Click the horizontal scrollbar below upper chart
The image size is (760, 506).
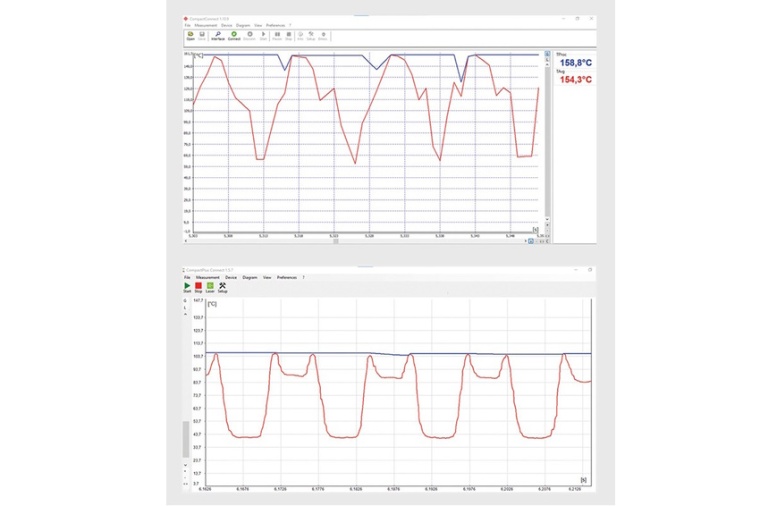pyautogui.click(x=336, y=241)
